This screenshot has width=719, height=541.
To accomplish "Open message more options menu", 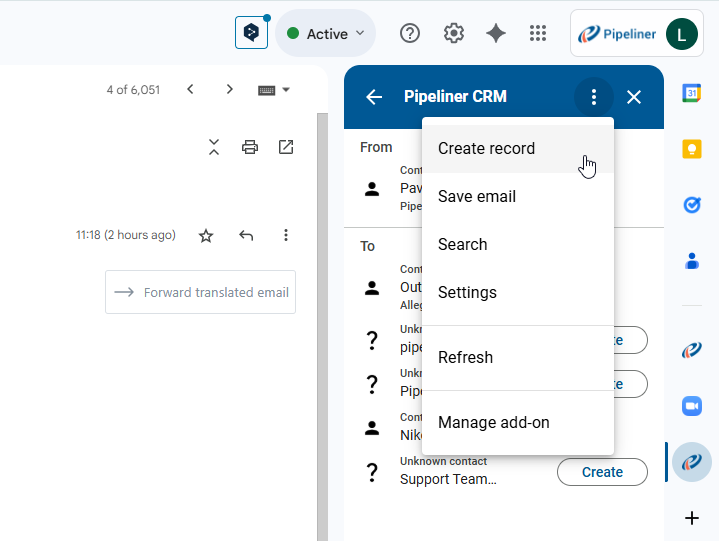I will point(286,236).
